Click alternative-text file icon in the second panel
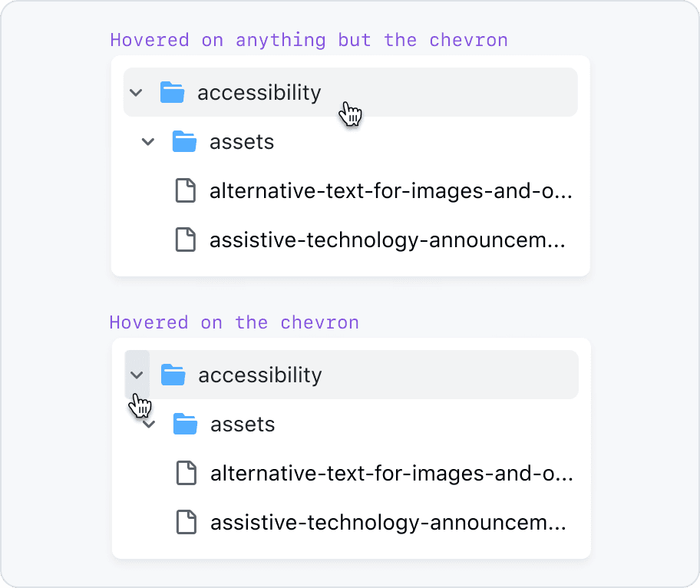Image resolution: width=700 pixels, height=588 pixels. tap(186, 474)
